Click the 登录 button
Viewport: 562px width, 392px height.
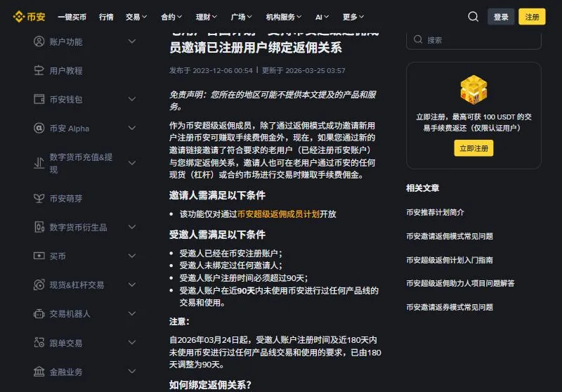tap(501, 17)
